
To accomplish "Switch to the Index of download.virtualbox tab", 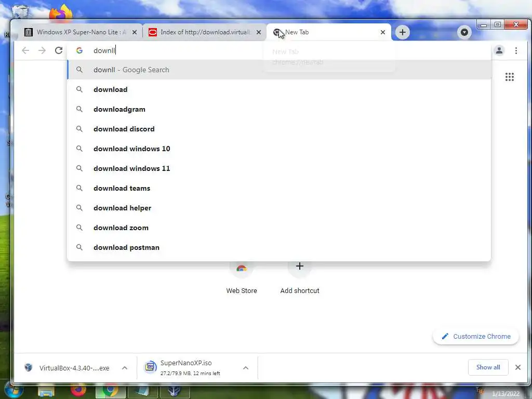I will click(204, 32).
